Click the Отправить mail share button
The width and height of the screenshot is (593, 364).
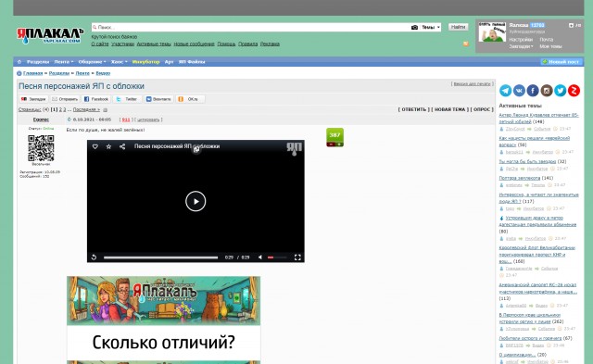pyautogui.click(x=65, y=99)
